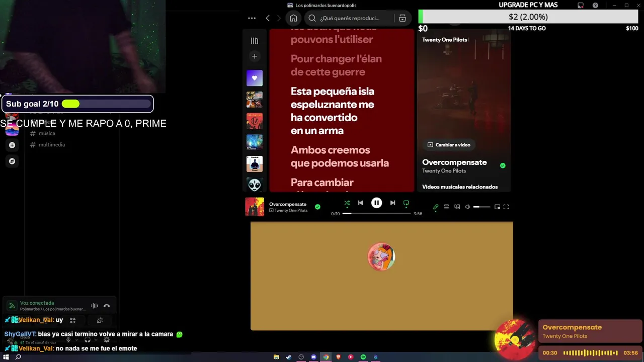Image resolution: width=644 pixels, height=362 pixels.
Task: Skip to previous track
Action: (360, 203)
